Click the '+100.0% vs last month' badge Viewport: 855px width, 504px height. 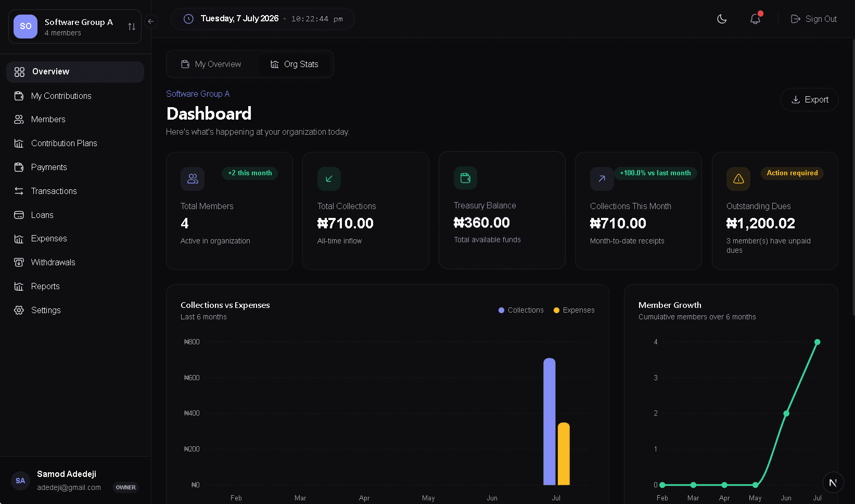point(656,173)
